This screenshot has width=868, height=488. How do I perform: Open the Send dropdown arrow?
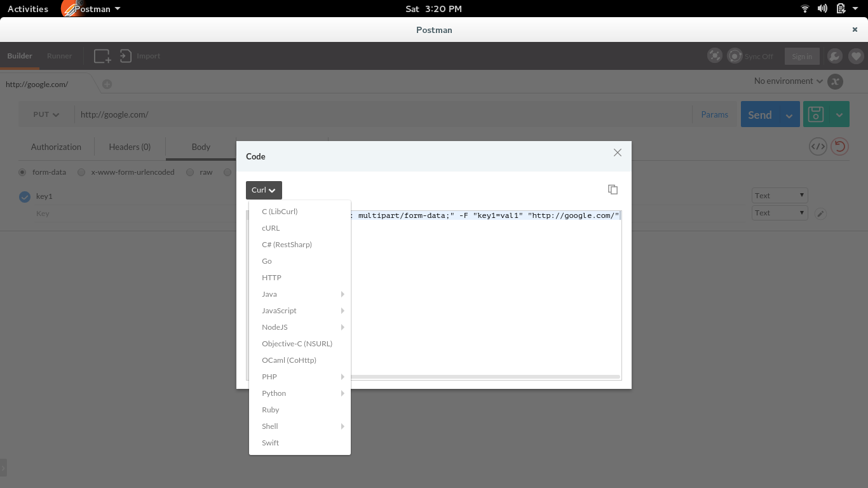(789, 114)
